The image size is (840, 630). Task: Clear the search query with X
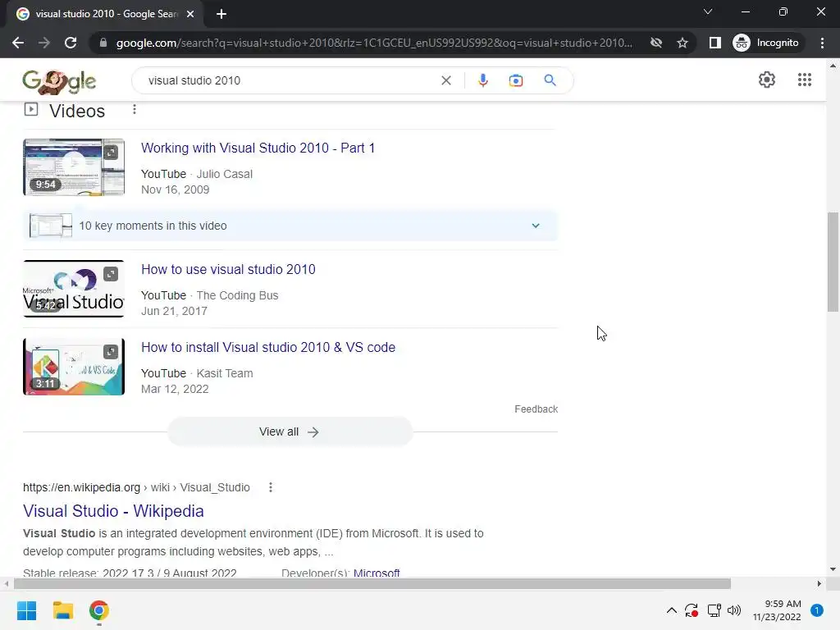click(445, 80)
